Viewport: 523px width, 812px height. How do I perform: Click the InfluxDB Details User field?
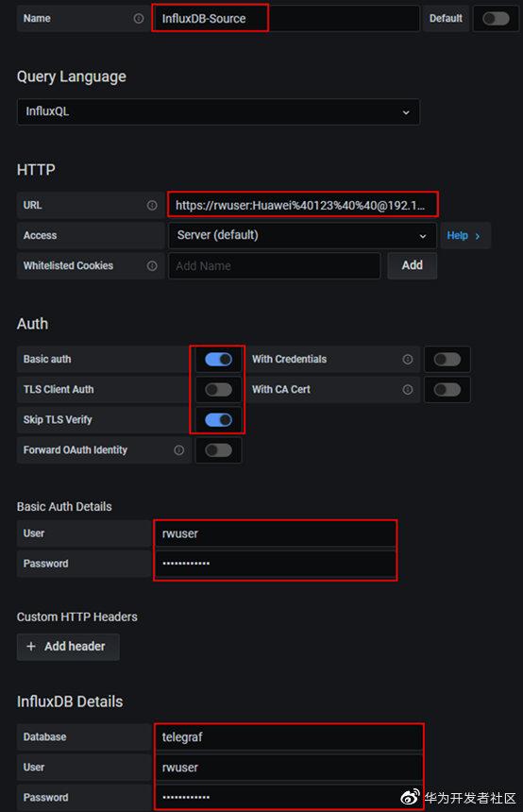289,768
